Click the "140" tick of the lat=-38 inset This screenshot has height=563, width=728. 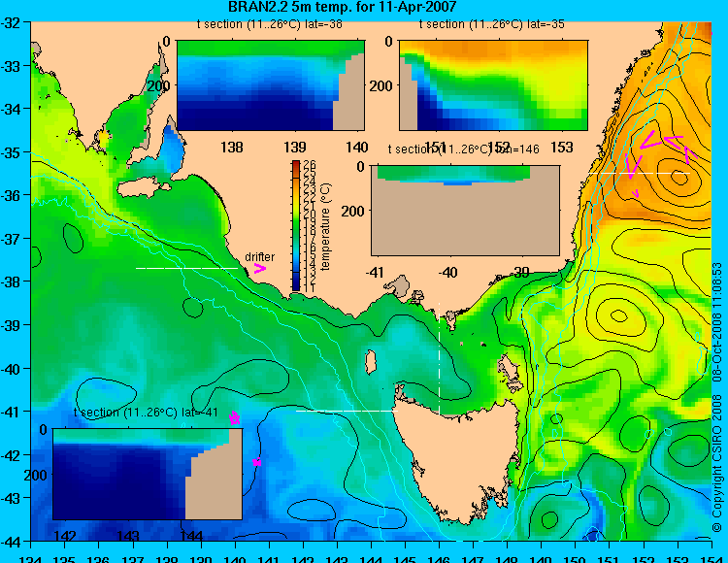[357, 148]
